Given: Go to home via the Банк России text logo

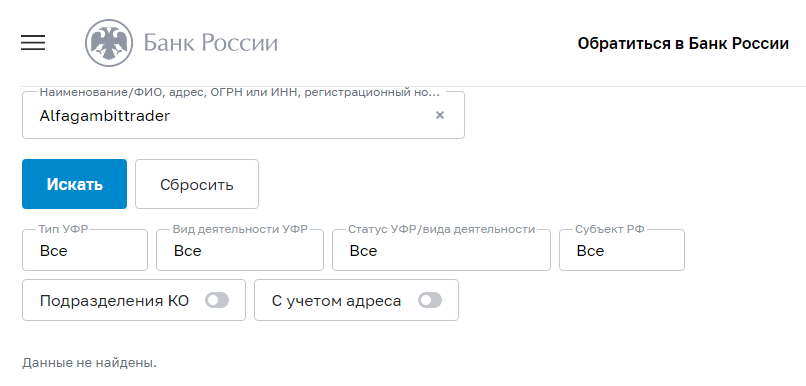Looking at the screenshot, I should 211,43.
